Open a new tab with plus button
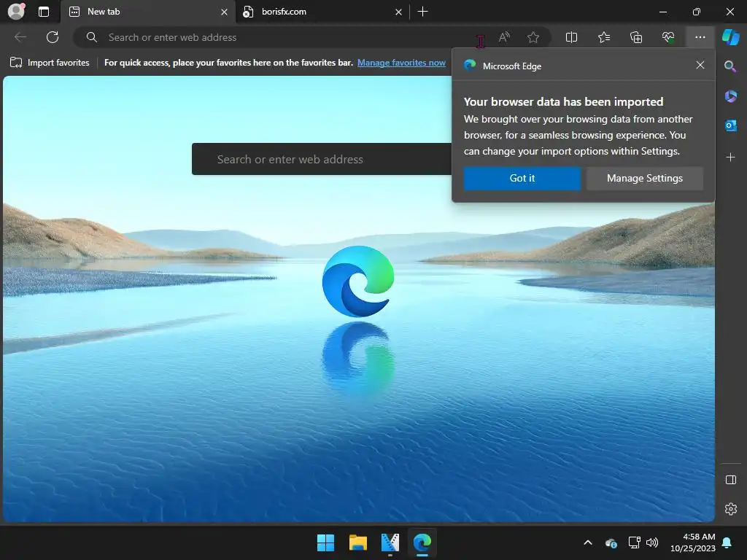 point(422,12)
